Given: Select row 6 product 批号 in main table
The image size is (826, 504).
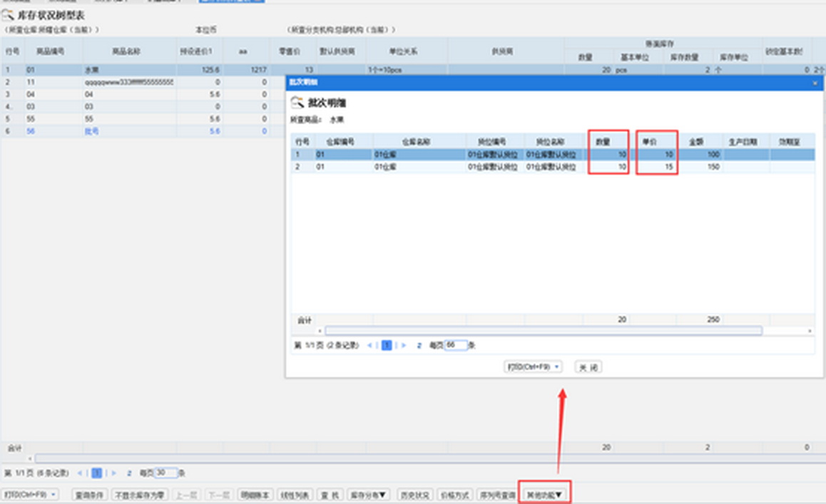Looking at the screenshot, I should [92, 132].
